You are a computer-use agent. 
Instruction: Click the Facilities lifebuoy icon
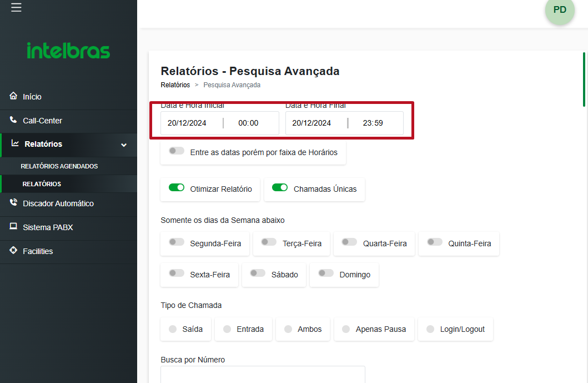[x=13, y=251]
